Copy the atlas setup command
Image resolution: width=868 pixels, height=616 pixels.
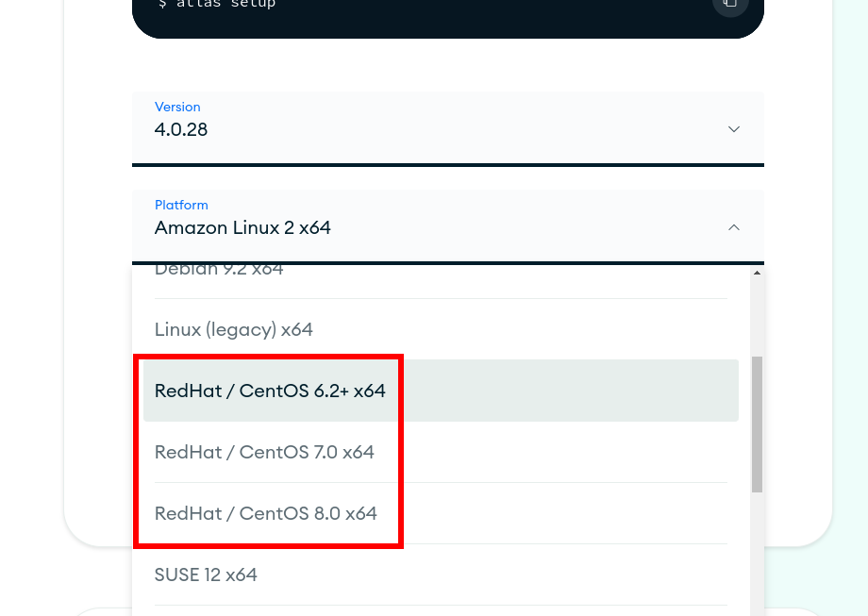point(729,4)
